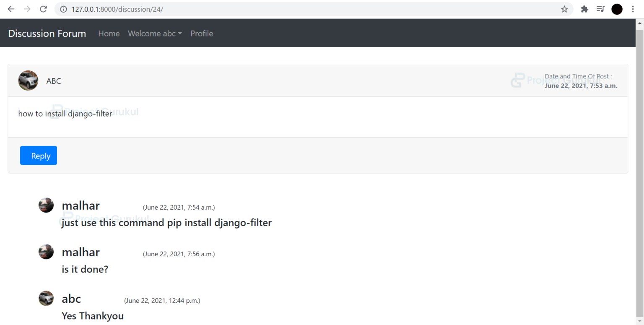This screenshot has height=325, width=644.
Task: Click the site information icon in the address bar
Action: [x=63, y=9]
